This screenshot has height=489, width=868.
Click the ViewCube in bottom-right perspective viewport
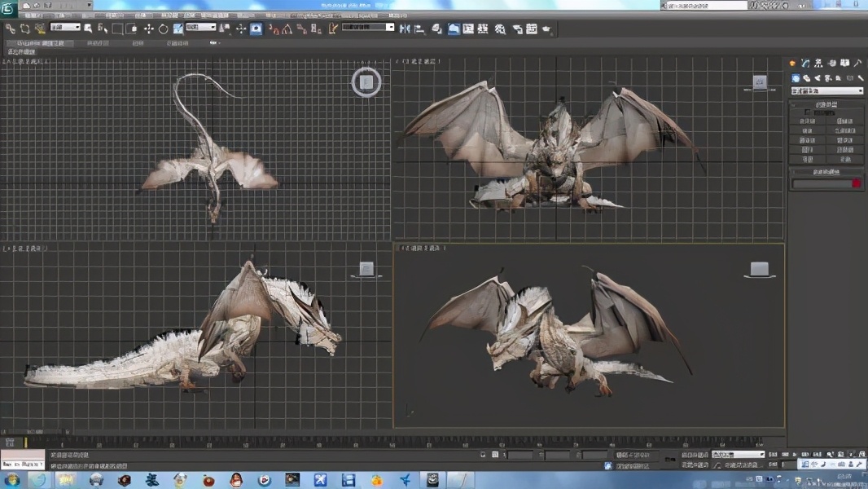(760, 271)
